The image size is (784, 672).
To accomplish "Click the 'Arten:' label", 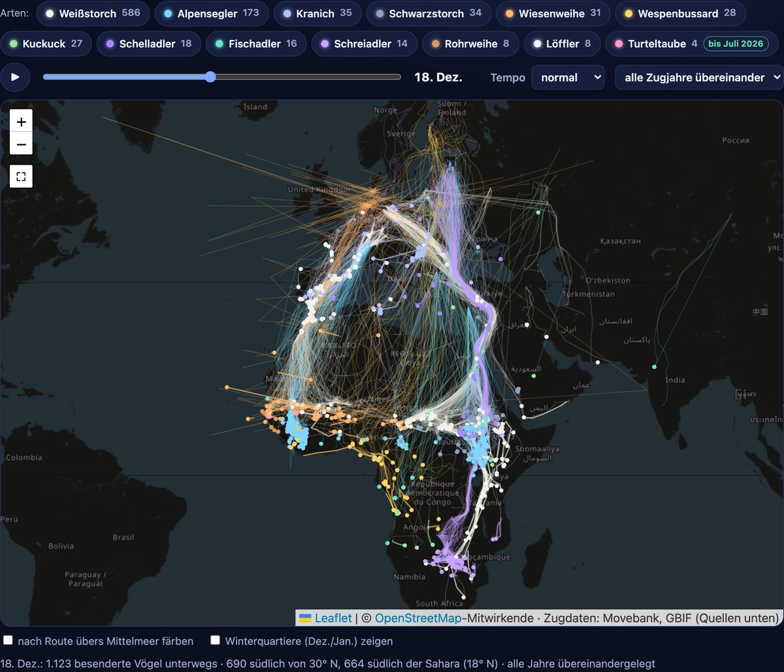I will coord(14,13).
